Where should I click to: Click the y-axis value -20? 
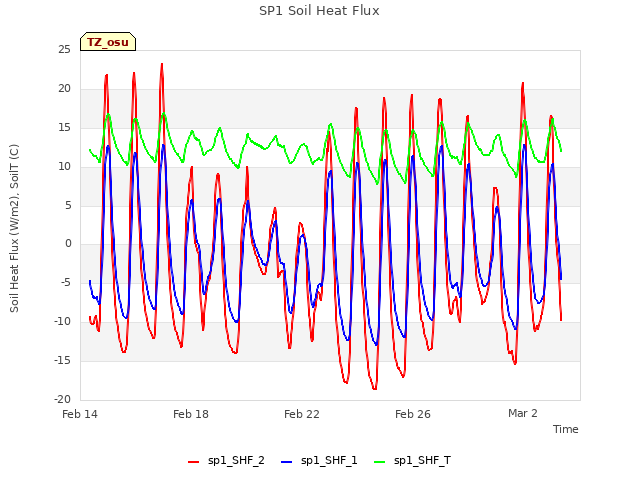pyautogui.click(x=62, y=399)
